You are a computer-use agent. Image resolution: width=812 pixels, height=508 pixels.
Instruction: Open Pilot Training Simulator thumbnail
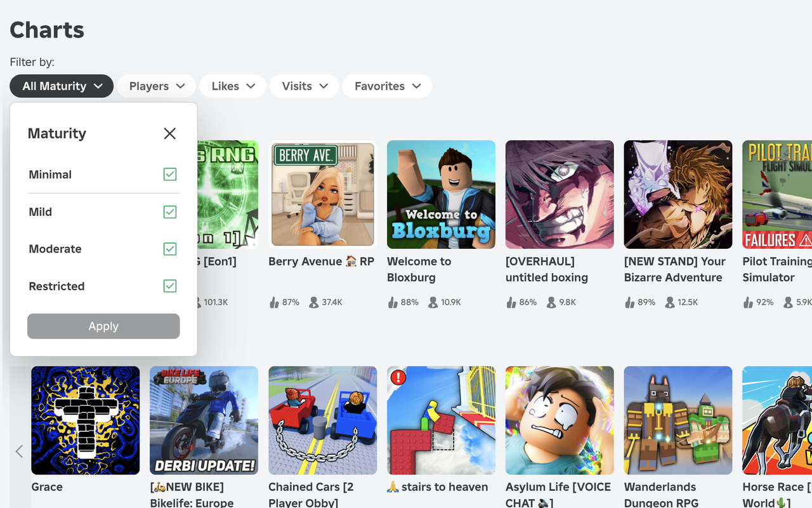pos(777,194)
